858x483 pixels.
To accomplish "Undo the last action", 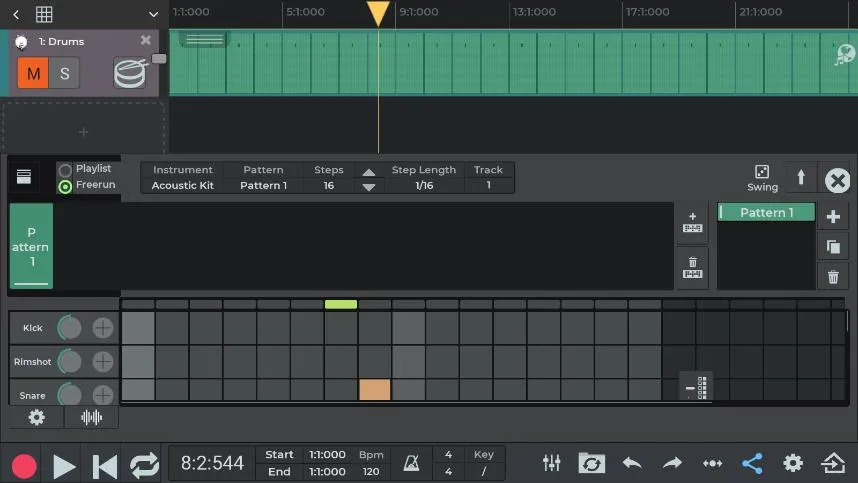I will [632, 464].
